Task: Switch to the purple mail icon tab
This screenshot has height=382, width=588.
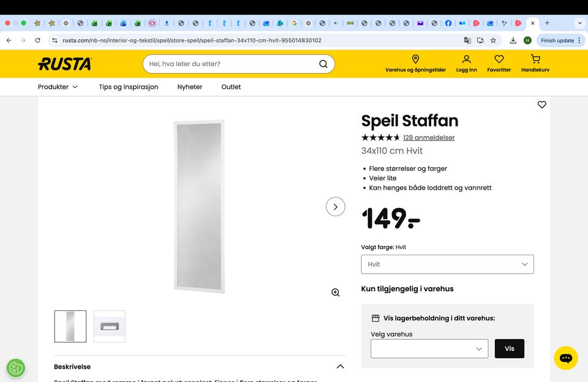Action: (420, 23)
